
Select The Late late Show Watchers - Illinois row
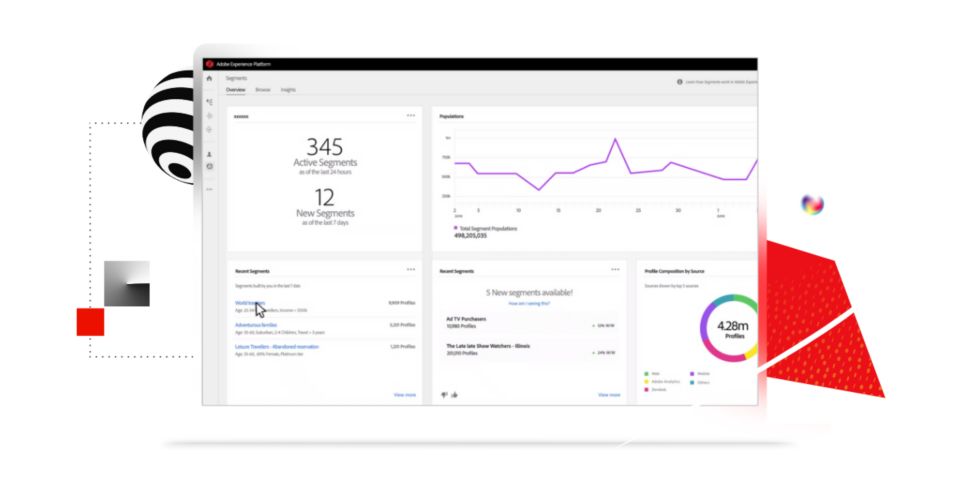(x=530, y=350)
